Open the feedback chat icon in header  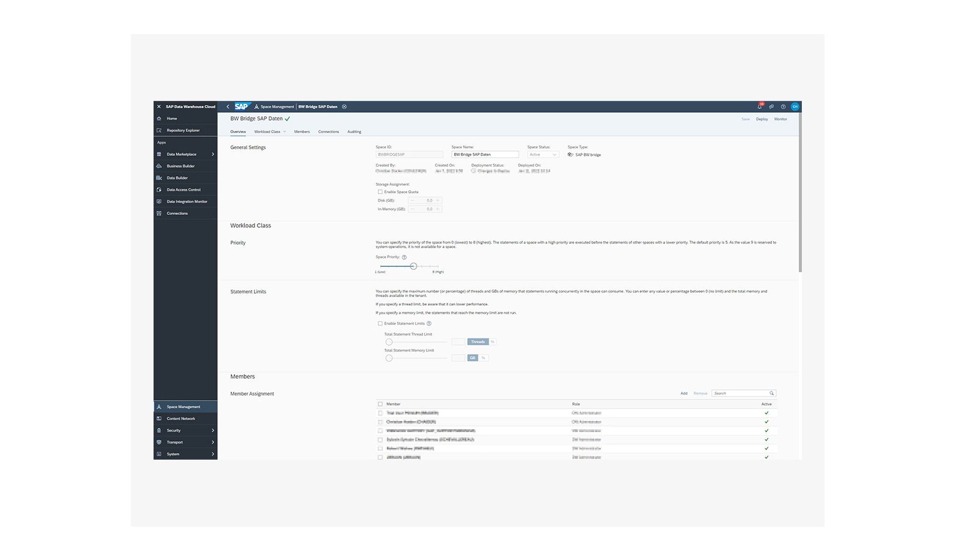click(x=771, y=107)
